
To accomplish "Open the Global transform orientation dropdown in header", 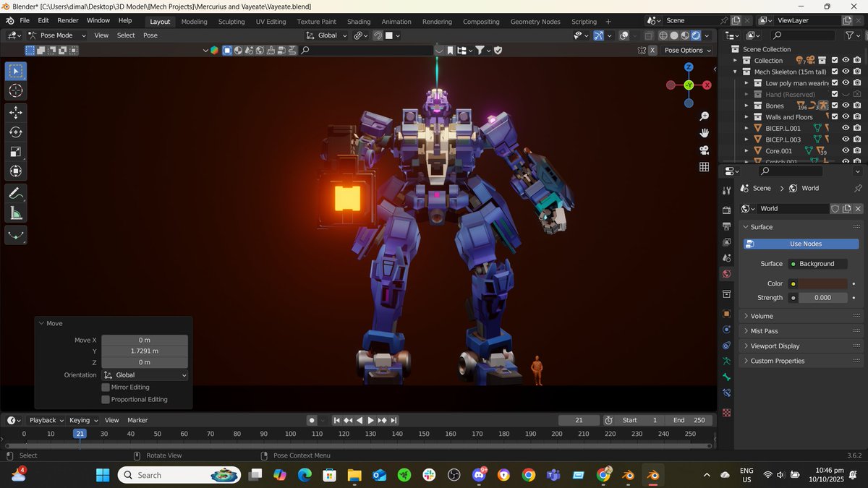I will click(327, 35).
